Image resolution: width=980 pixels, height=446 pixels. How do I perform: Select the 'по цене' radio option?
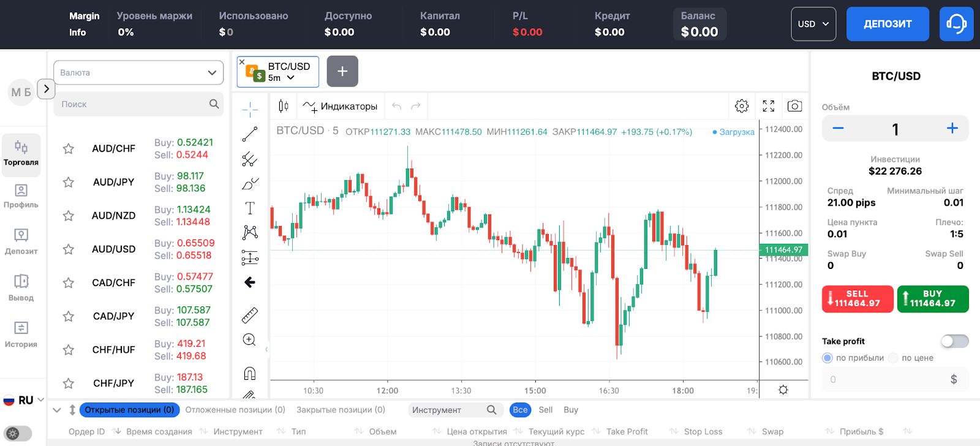[x=894, y=358]
